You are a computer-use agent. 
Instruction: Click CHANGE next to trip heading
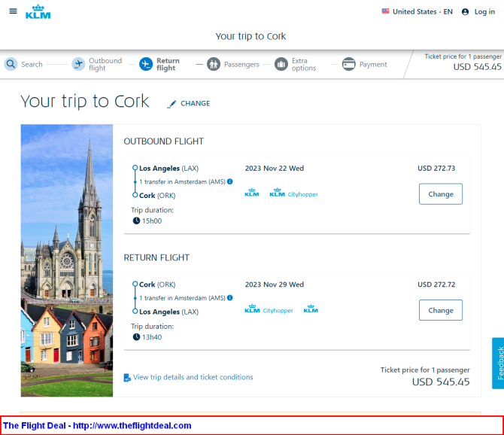195,104
